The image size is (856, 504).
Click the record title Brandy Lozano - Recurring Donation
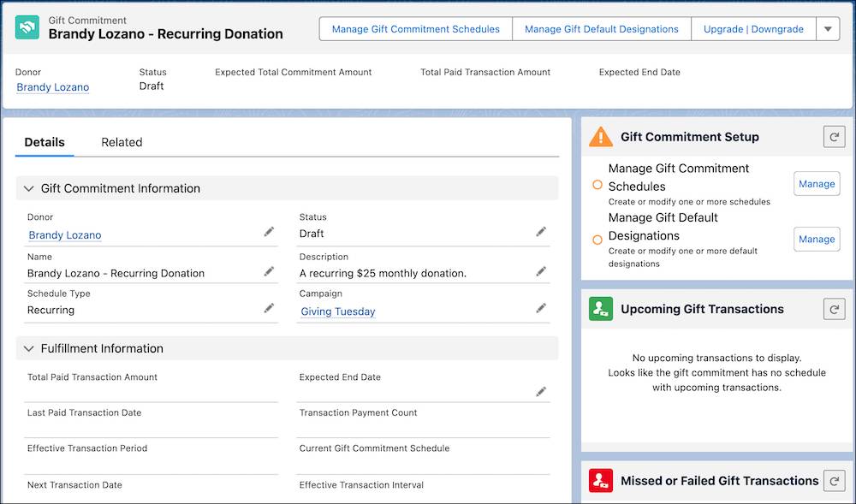click(x=165, y=34)
